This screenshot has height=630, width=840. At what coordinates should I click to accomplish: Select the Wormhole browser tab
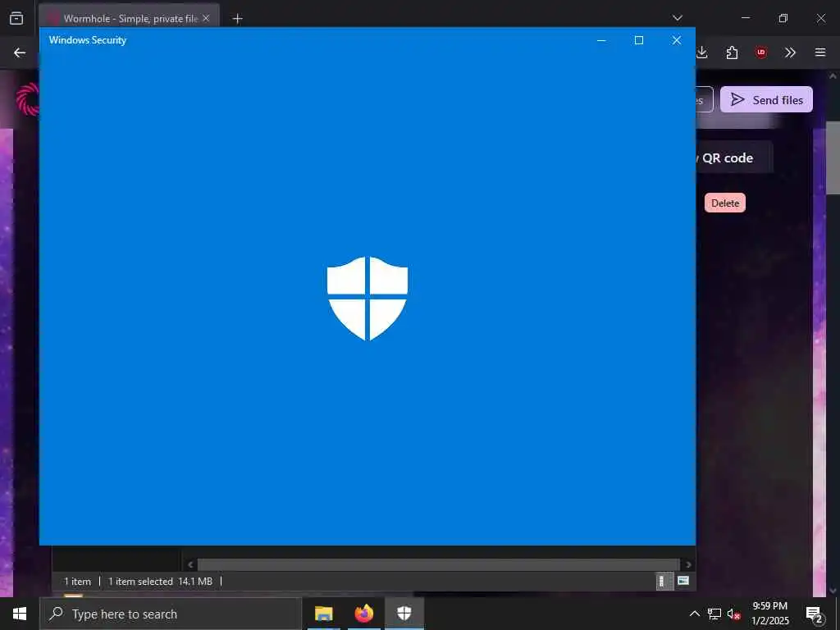[129, 18]
